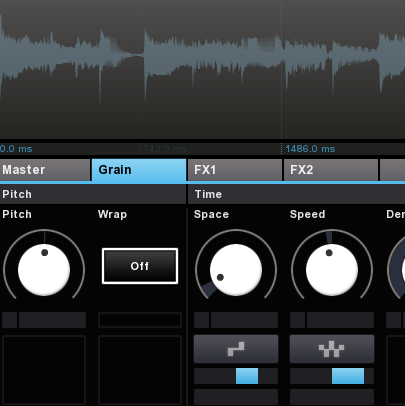Adjust the blue modulation slider under Space
The width and height of the screenshot is (405, 406).
[x=236, y=376]
